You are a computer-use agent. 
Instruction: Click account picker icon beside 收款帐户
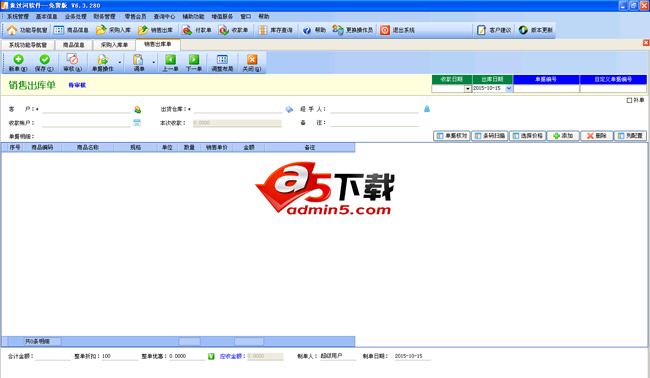click(x=137, y=123)
